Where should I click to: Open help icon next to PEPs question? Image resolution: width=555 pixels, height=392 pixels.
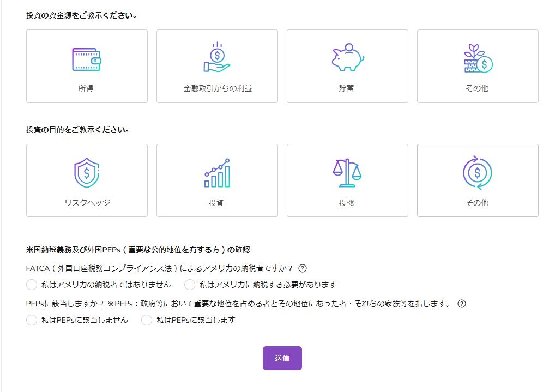click(x=462, y=304)
